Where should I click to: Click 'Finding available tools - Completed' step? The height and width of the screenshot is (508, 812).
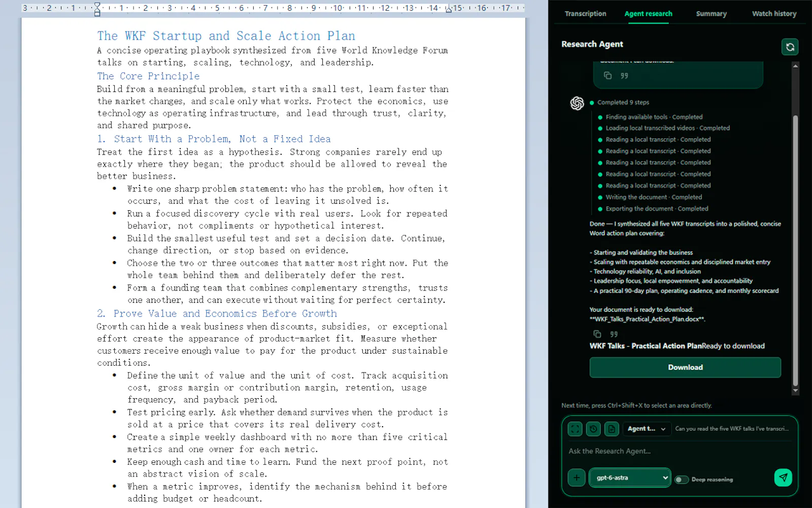654,117
